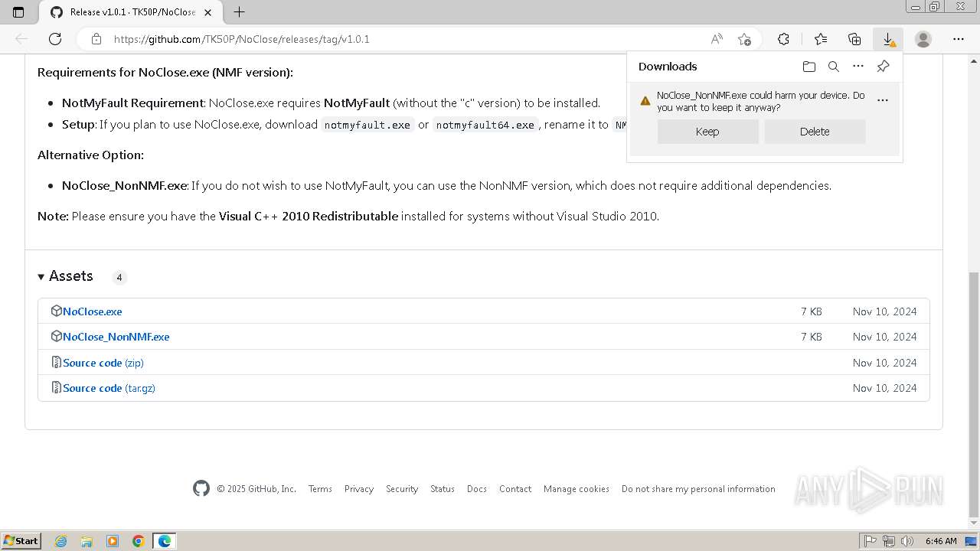Open the downloads folder icon
980x551 pixels.
[809, 67]
